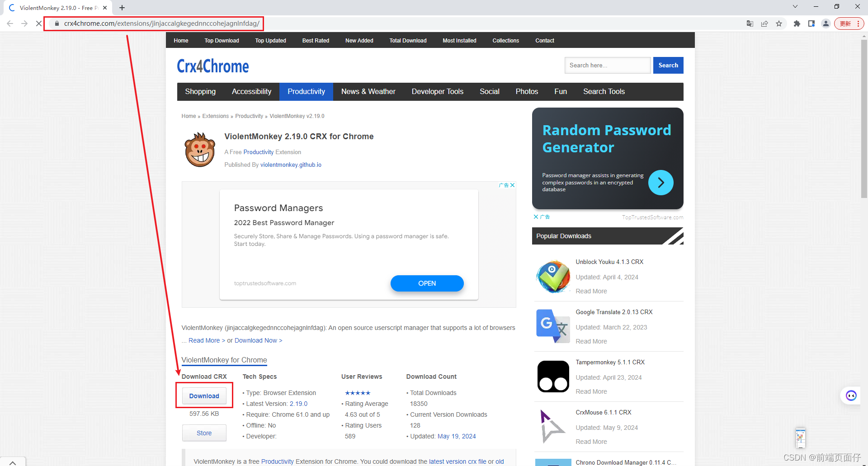Select the Shopping category tab
The height and width of the screenshot is (466, 868).
coord(200,92)
